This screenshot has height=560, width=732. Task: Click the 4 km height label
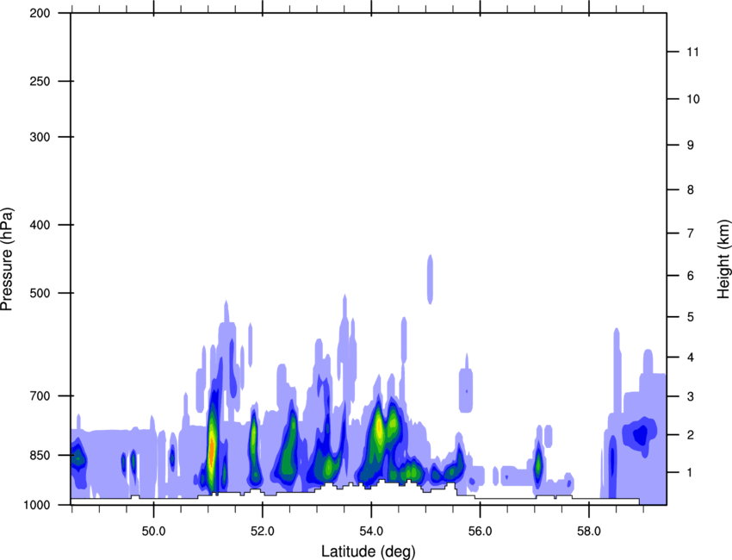coord(691,358)
